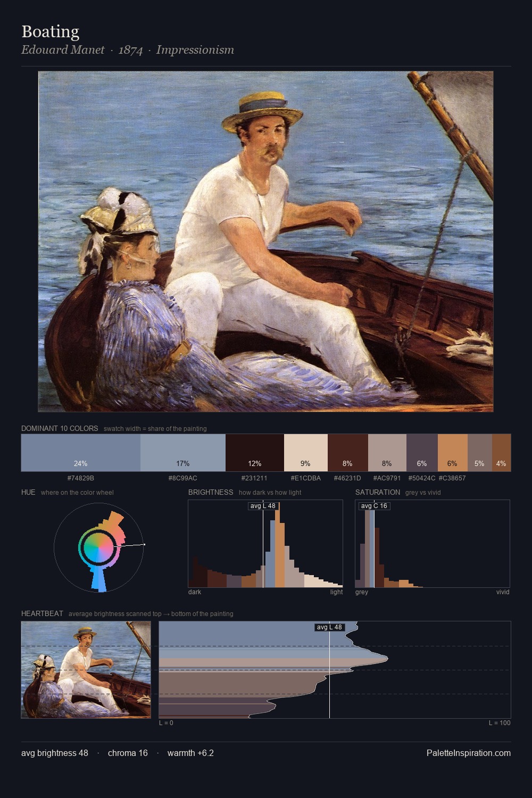Click the 'L = 100' axis label

pos(500,723)
